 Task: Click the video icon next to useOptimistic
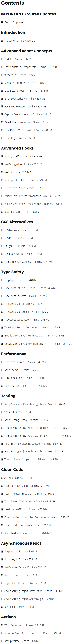2,641
